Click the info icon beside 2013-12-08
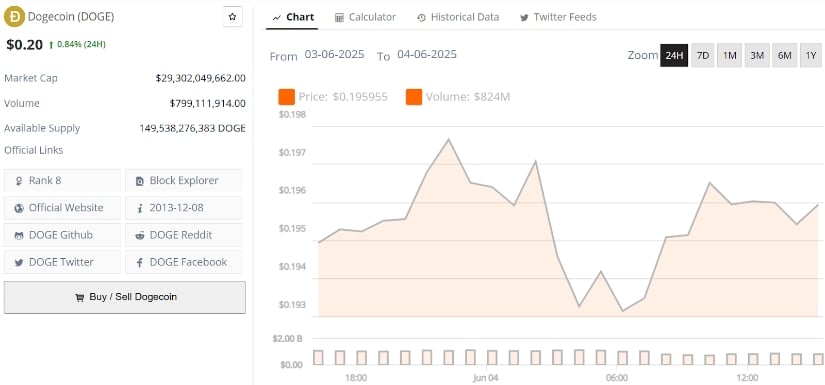Screen dimensions: 825x385 tap(140, 208)
